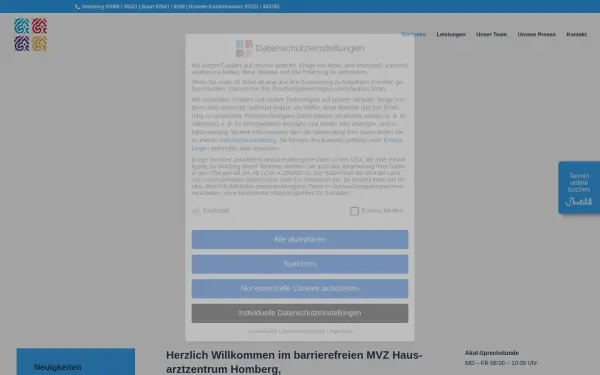Open the Kontakt menu item
Screen dimensions: 600x375
[x=576, y=34]
